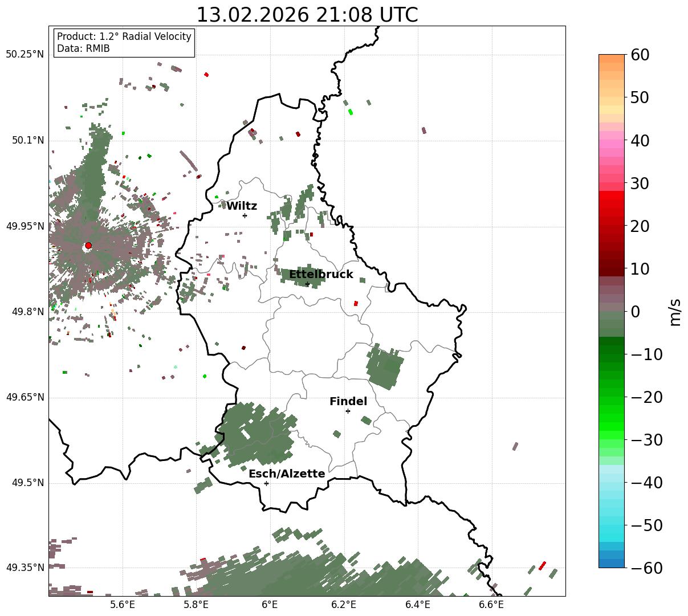The width and height of the screenshot is (688, 616).
Task: Click the 49.95°N latitude label
Action: tap(25, 226)
